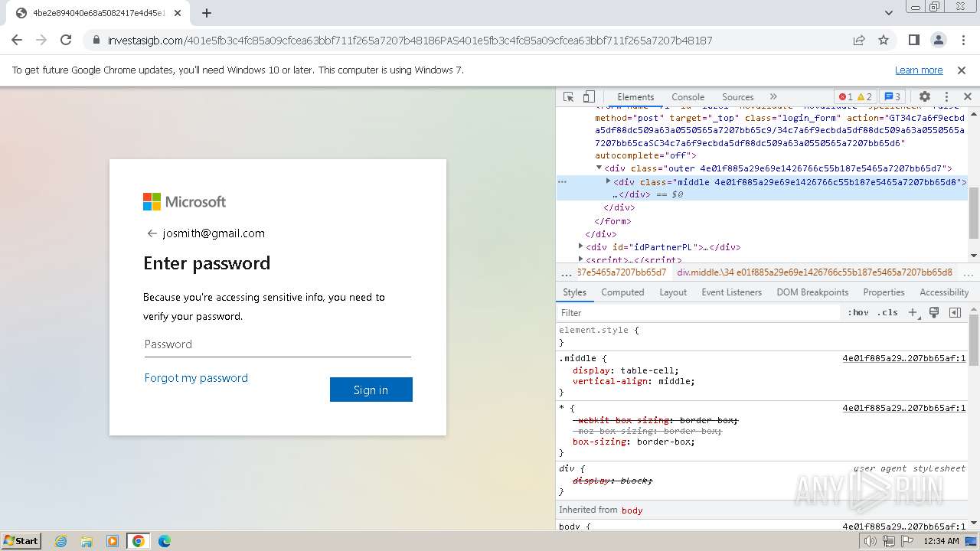The image size is (980, 551).
Task: Open the Computed tab
Action: tap(622, 292)
